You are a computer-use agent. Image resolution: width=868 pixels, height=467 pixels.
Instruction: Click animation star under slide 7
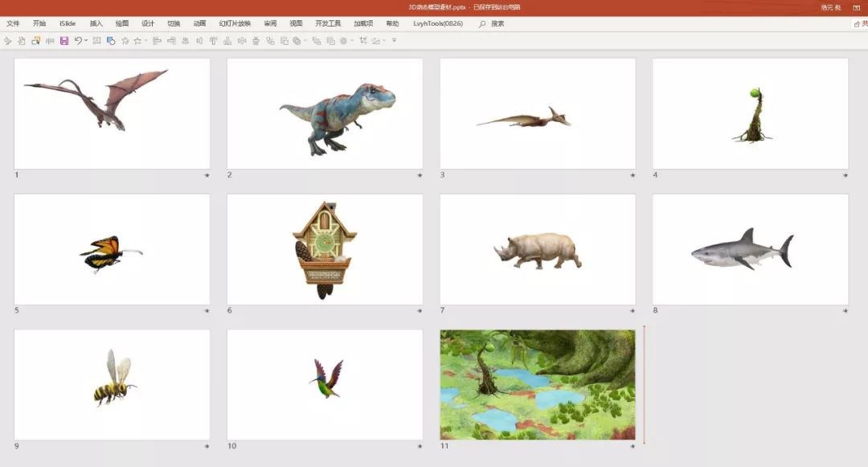(633, 310)
